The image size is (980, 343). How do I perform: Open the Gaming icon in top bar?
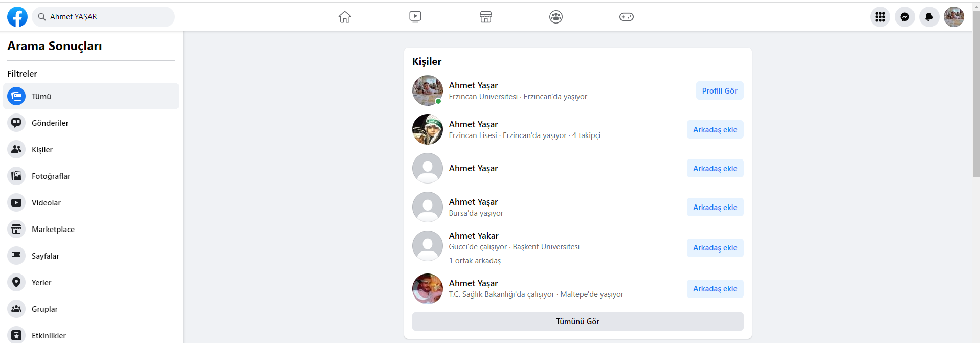627,17
